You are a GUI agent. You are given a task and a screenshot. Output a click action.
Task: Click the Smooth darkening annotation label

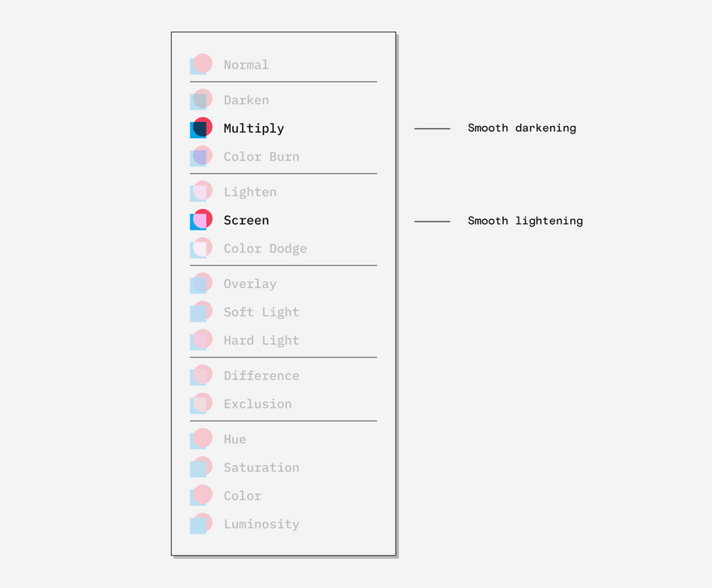pos(522,128)
